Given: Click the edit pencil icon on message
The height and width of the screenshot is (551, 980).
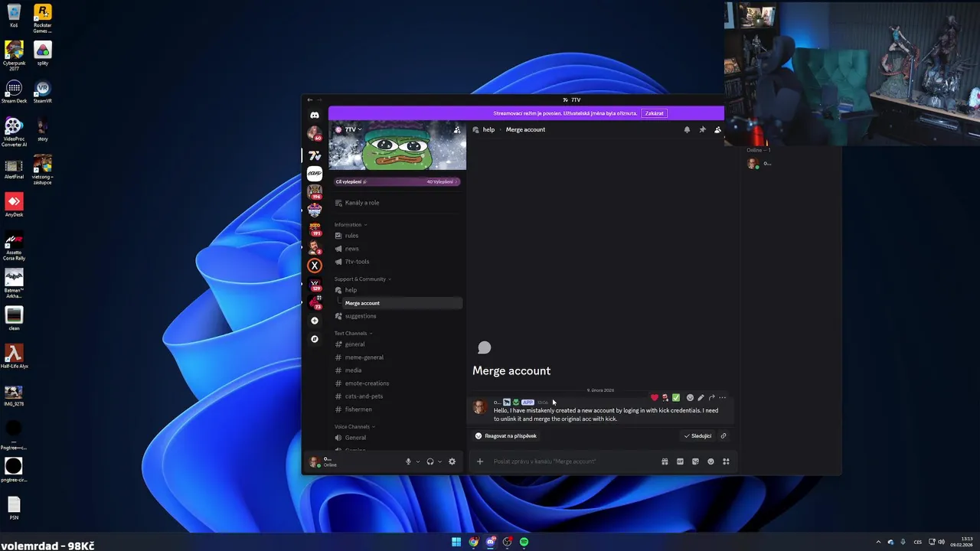Looking at the screenshot, I should (701, 398).
